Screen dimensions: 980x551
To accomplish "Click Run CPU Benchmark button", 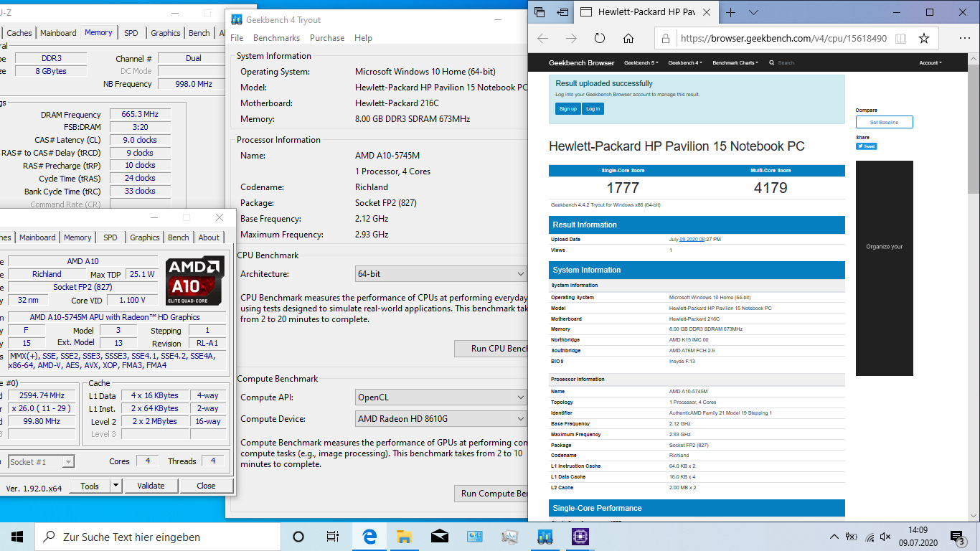I will click(491, 349).
